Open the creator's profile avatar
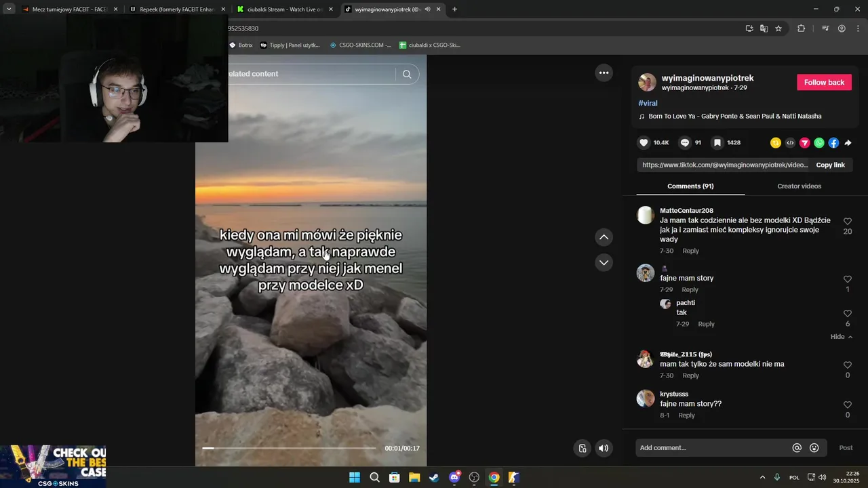The image size is (868, 488). point(647,83)
